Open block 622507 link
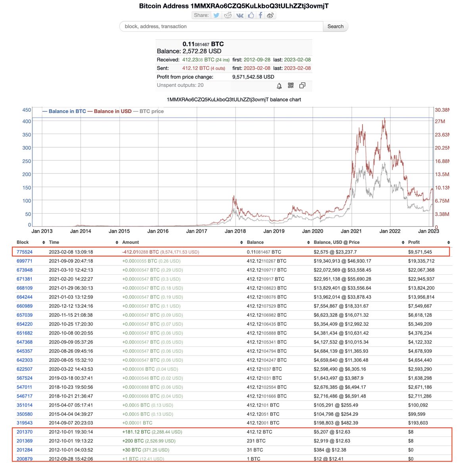Image resolution: width=476 pixels, height=463 pixels. [x=25, y=369]
